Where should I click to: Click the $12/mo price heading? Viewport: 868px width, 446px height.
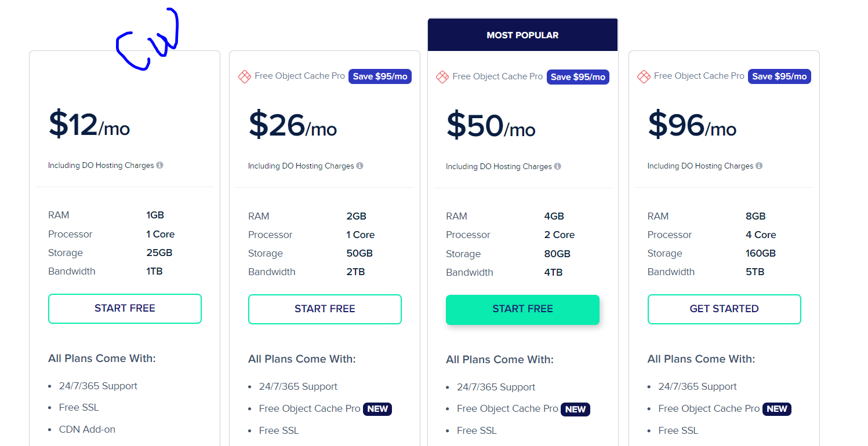coord(89,125)
